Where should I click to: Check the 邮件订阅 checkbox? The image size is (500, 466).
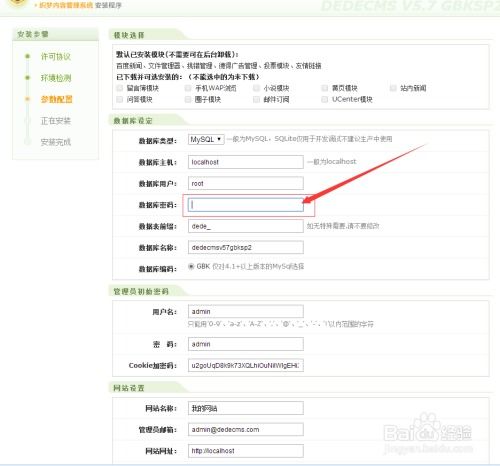256,99
